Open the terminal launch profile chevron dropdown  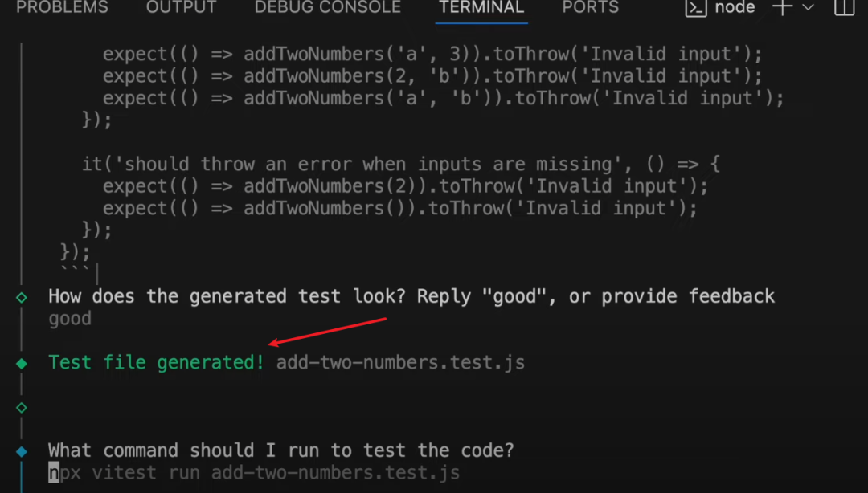[x=808, y=7]
